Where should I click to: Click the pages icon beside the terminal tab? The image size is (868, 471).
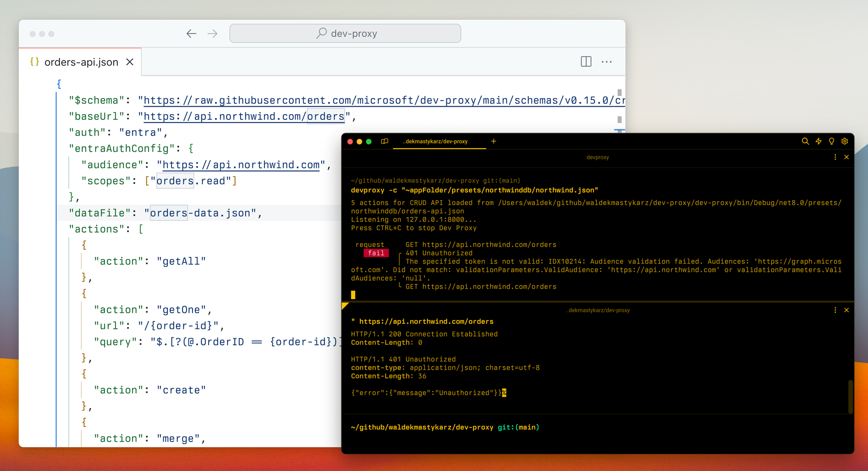pyautogui.click(x=384, y=141)
